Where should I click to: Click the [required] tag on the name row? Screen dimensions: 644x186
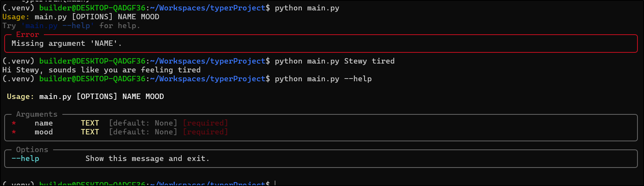205,123
